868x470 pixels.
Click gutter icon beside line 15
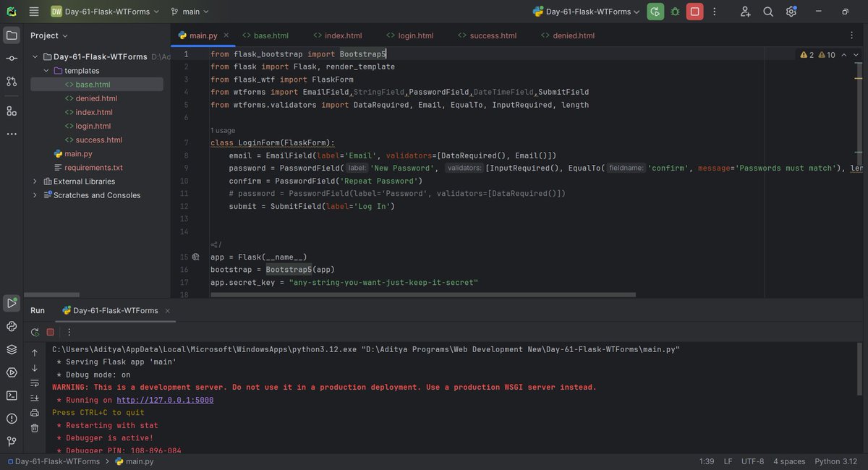(x=195, y=257)
